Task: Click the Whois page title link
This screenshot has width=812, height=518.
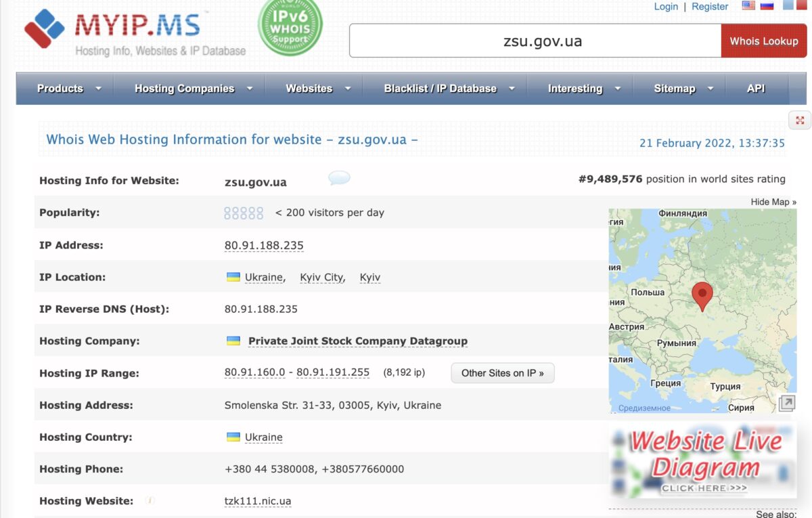Action: coord(232,139)
